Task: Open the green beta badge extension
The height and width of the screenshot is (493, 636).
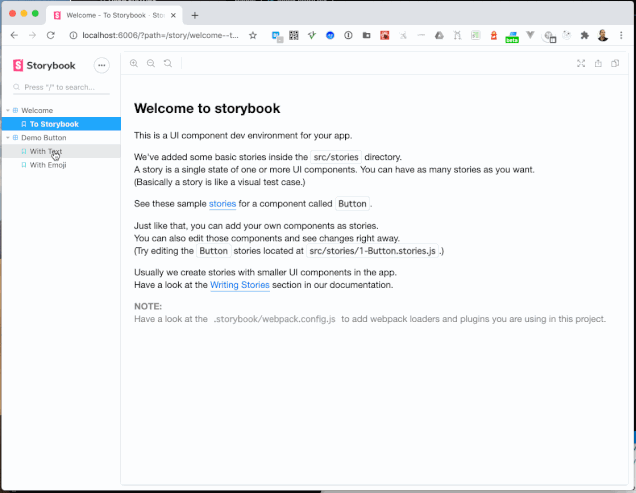Action: click(512, 37)
